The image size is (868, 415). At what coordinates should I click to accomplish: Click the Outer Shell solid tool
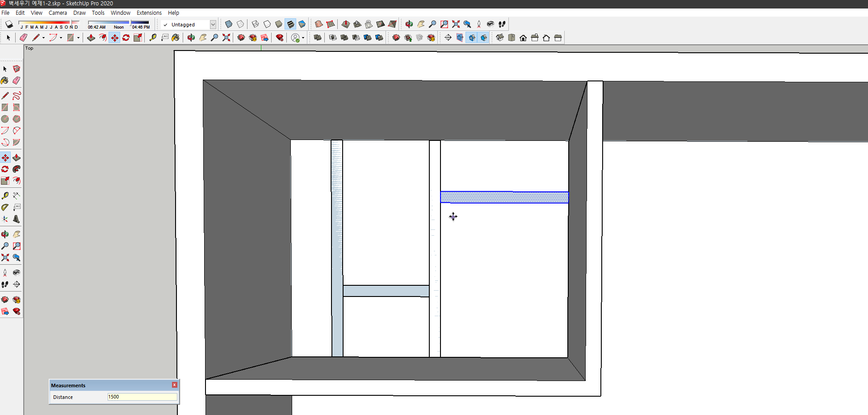(318, 38)
